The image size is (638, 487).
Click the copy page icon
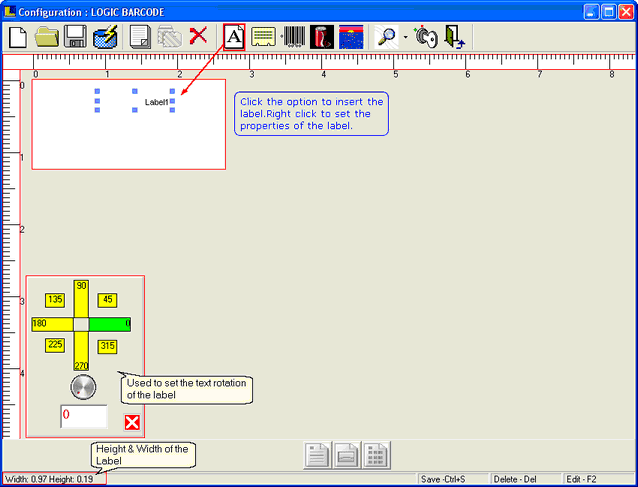tap(140, 37)
